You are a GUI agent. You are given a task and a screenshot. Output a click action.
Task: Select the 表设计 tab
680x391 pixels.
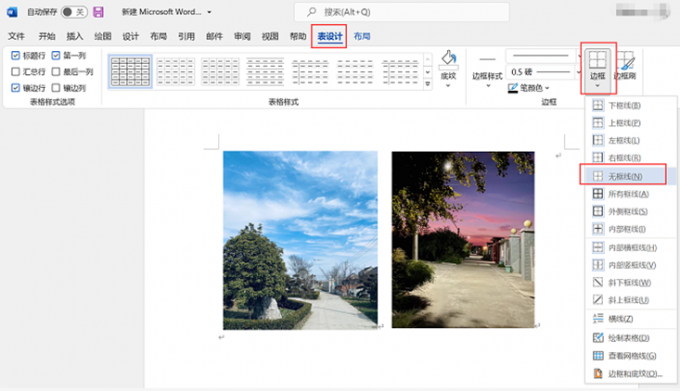pyautogui.click(x=330, y=36)
